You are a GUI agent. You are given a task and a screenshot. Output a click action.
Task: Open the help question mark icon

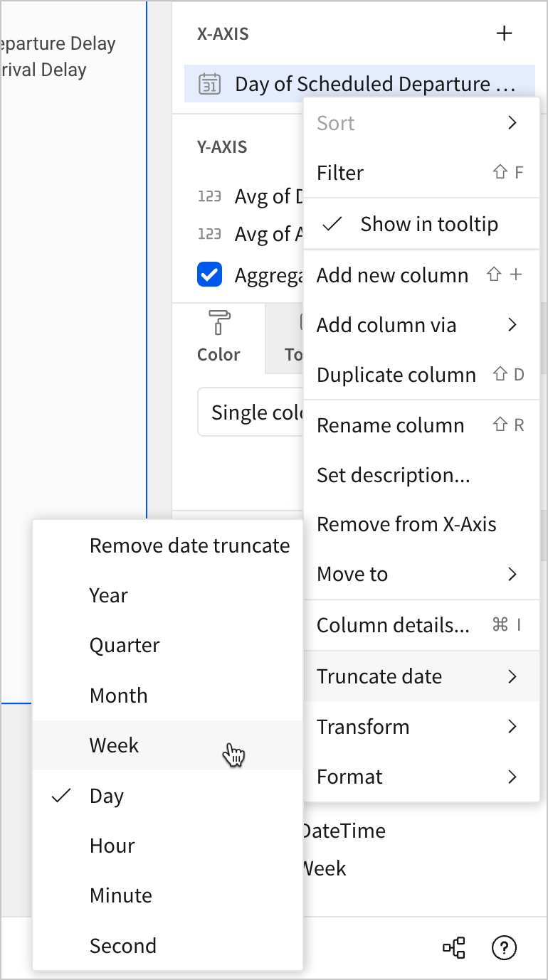pyautogui.click(x=504, y=947)
